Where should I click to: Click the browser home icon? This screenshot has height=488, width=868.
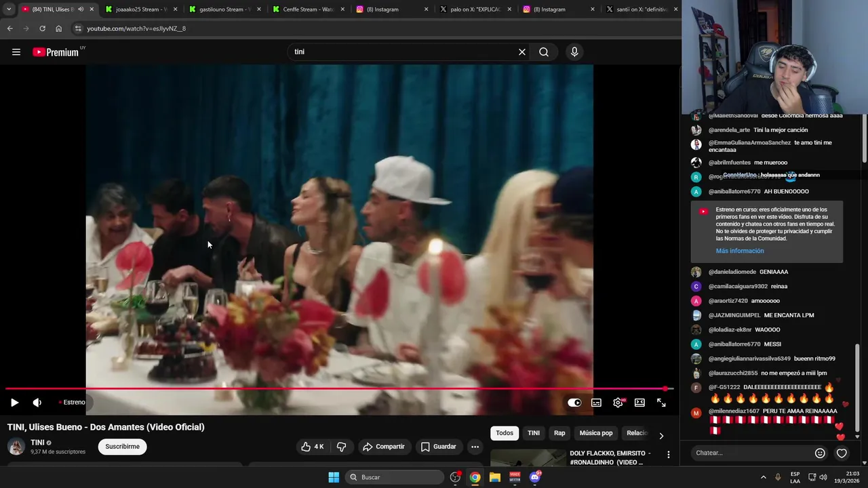(58, 28)
